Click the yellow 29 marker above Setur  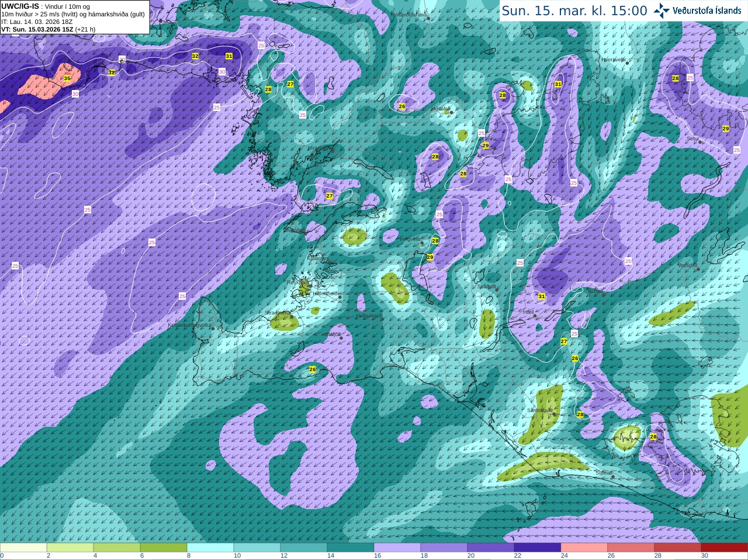(x=726, y=129)
